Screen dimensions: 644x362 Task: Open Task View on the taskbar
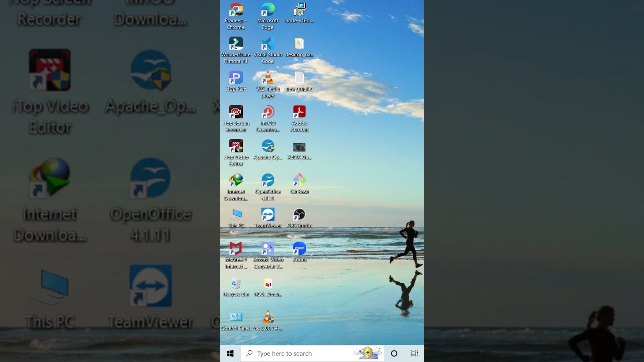pos(414,354)
